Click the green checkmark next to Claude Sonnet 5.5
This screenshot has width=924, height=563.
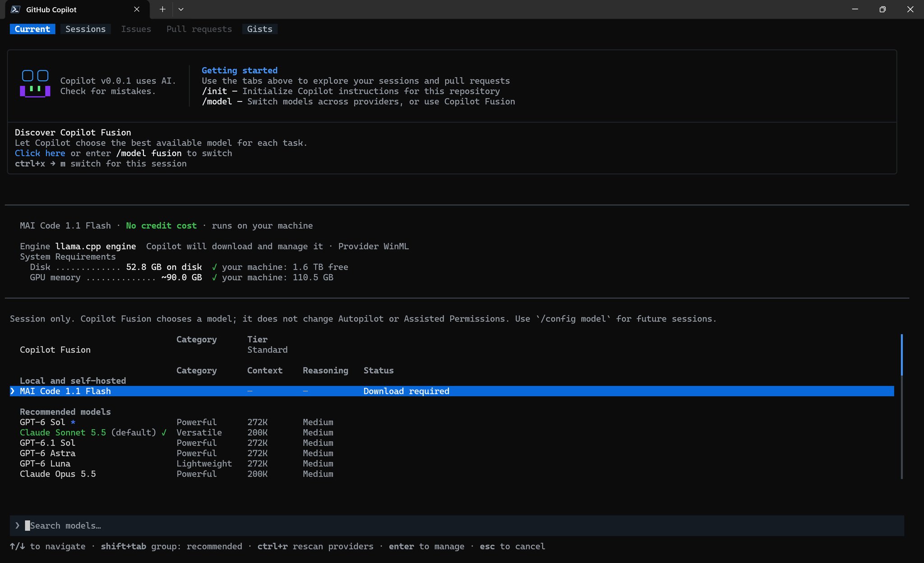click(x=164, y=433)
